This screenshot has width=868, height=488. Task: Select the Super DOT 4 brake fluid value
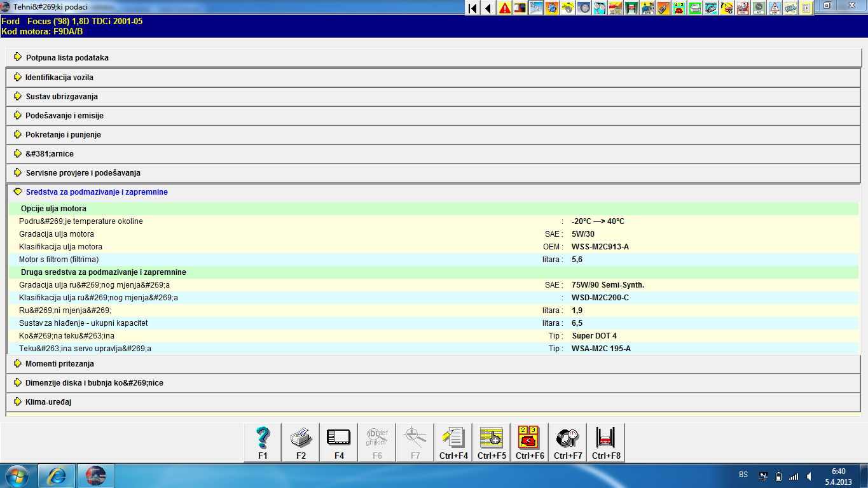(x=594, y=335)
